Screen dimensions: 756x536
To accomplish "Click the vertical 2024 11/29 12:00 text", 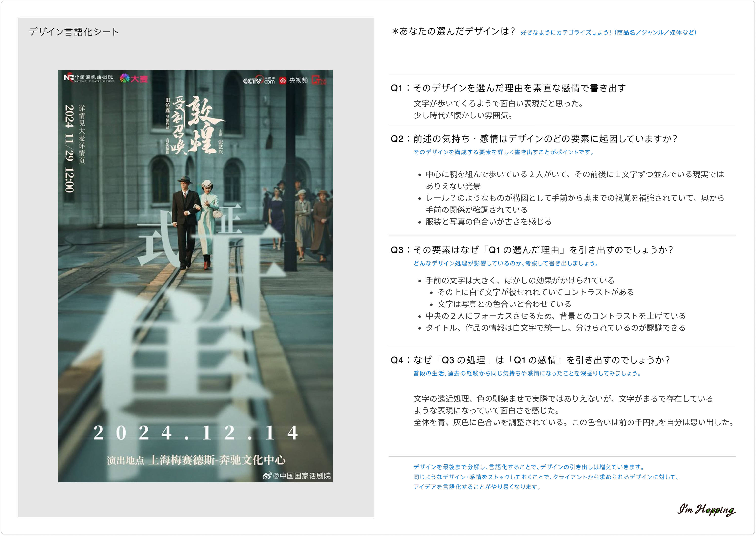I will coord(69,149).
